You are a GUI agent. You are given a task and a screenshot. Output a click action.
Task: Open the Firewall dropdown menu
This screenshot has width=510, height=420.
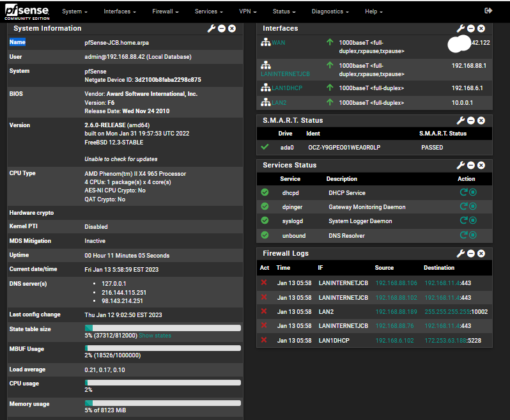[166, 12]
